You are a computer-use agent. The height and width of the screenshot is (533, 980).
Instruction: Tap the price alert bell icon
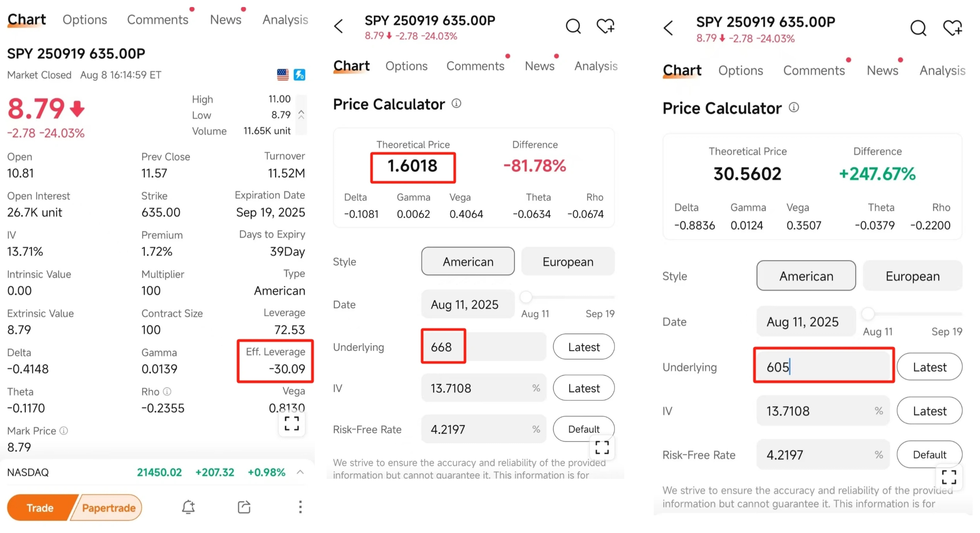pos(188,507)
